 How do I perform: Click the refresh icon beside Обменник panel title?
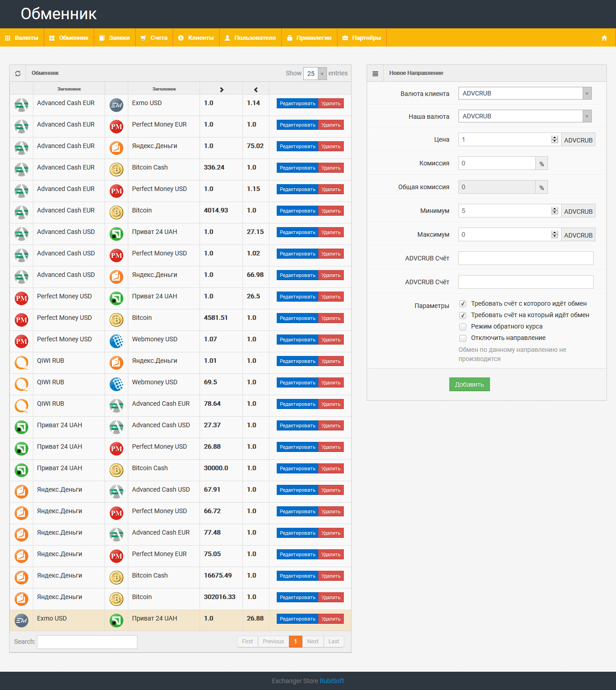pyautogui.click(x=18, y=73)
